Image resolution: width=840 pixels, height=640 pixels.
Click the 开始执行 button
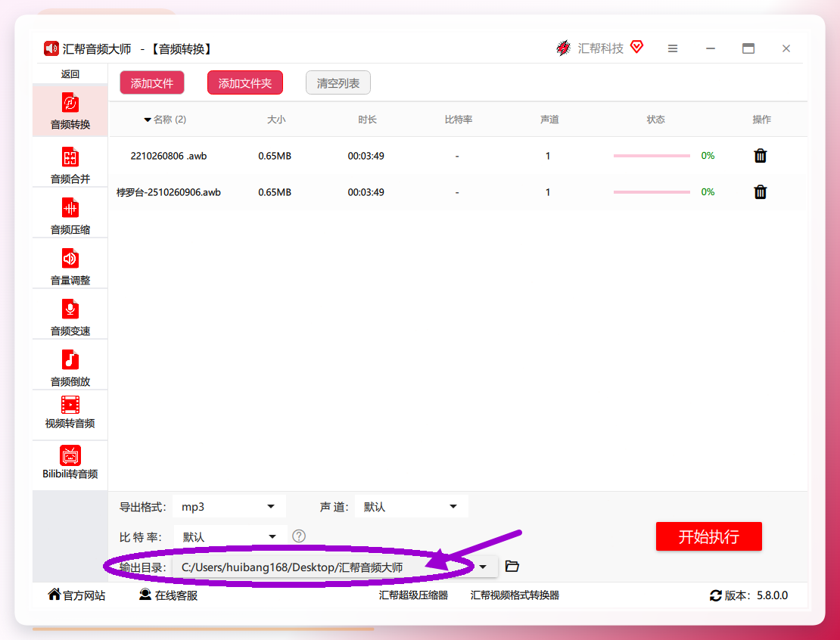[709, 536]
